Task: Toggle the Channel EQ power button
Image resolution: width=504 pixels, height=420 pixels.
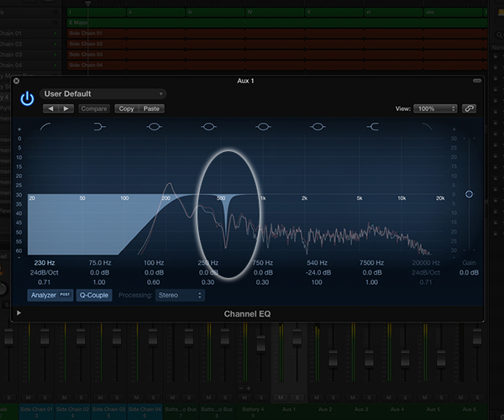Action: tap(27, 98)
